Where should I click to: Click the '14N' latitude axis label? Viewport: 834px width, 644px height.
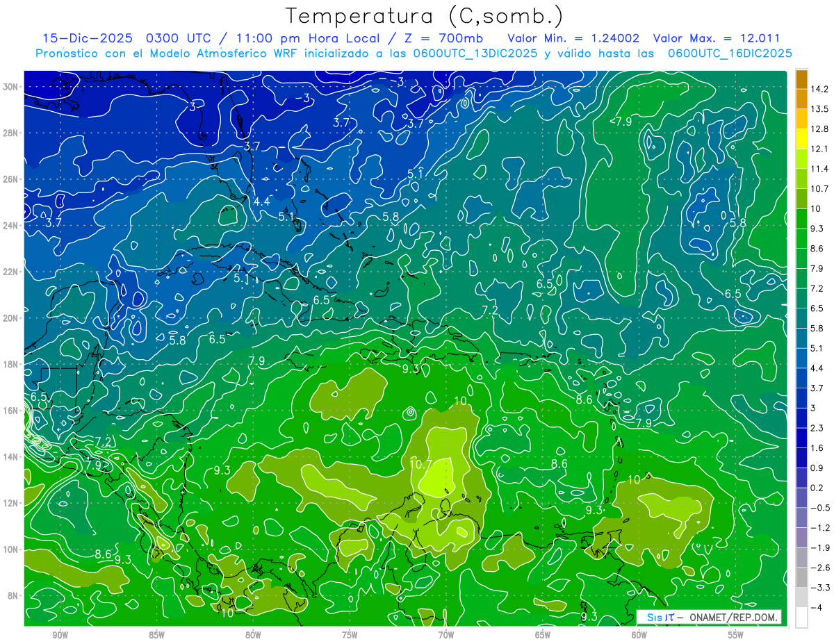(12, 457)
